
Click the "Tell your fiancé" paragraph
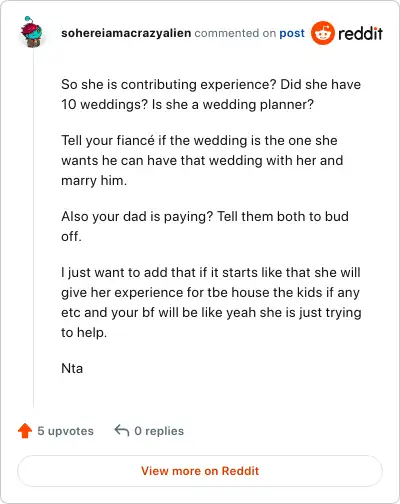(202, 160)
